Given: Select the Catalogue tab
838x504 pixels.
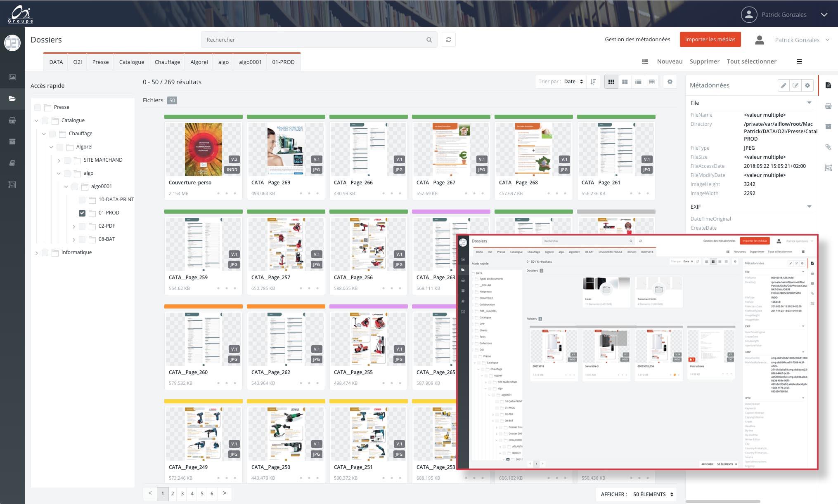Looking at the screenshot, I should coord(131,61).
